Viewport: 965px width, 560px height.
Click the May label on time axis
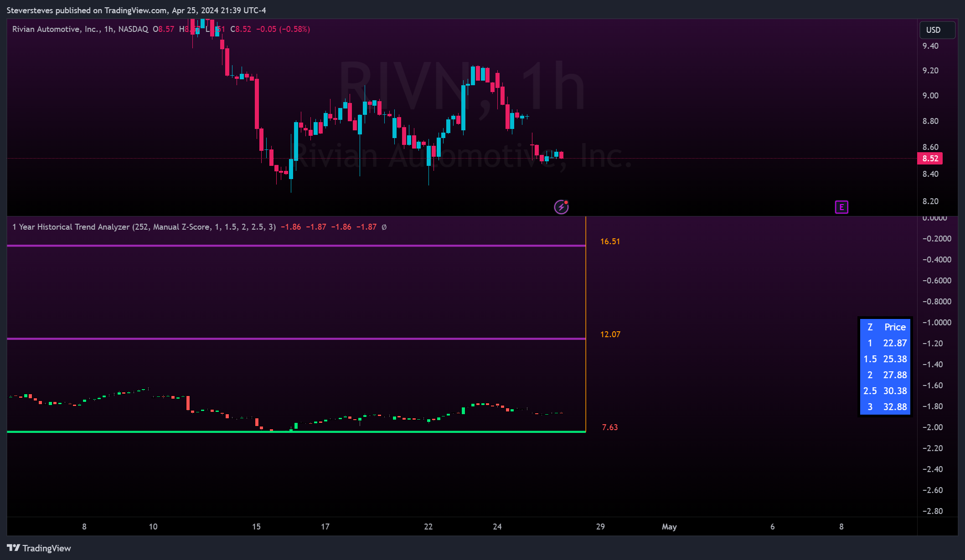pos(669,527)
